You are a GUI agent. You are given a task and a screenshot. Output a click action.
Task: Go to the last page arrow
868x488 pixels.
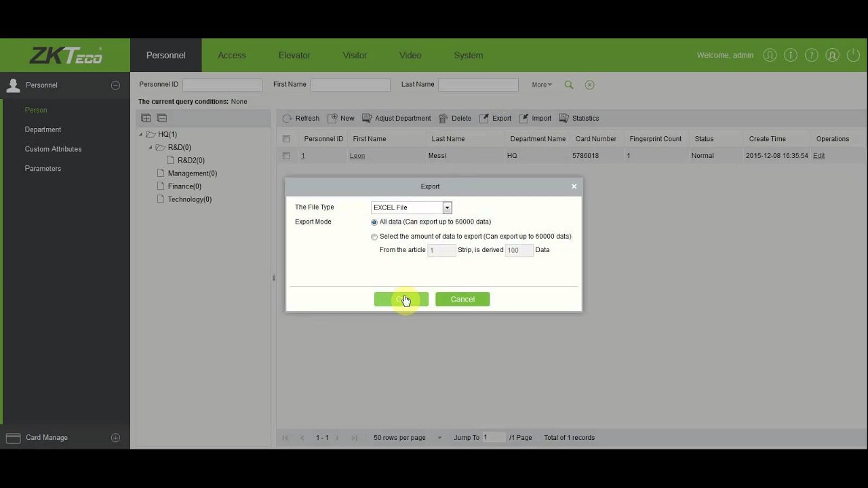click(x=354, y=438)
